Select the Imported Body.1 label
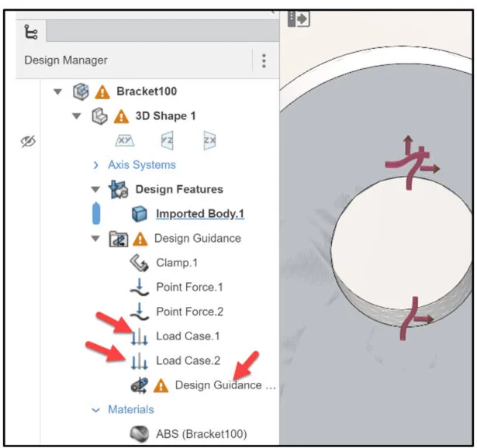This screenshot has width=477, height=448. pos(200,214)
